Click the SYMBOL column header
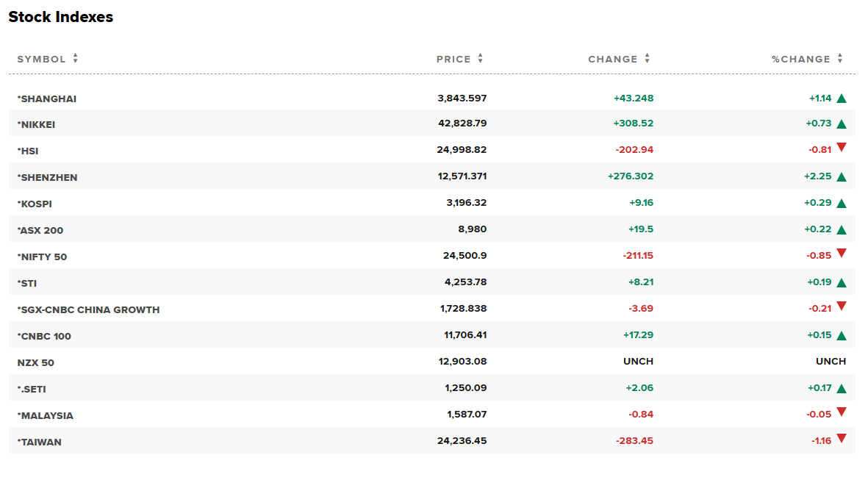The width and height of the screenshot is (868, 480). [41, 60]
